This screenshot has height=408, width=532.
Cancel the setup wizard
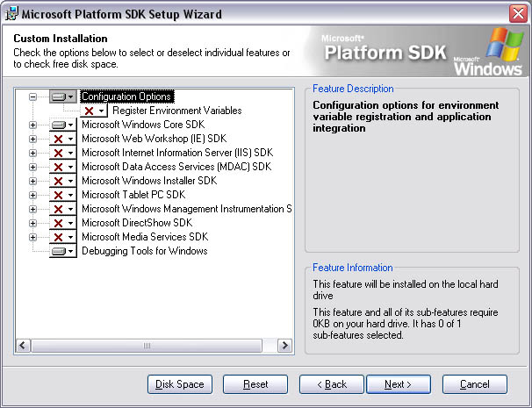point(475,384)
